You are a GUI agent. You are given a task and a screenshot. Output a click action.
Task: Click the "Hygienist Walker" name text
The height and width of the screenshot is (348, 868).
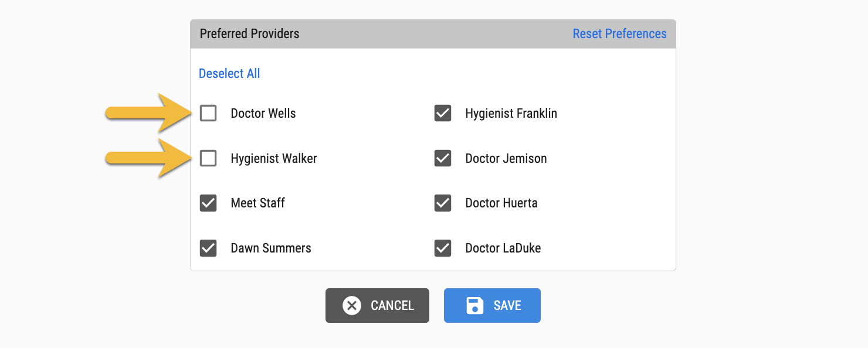coord(274,158)
